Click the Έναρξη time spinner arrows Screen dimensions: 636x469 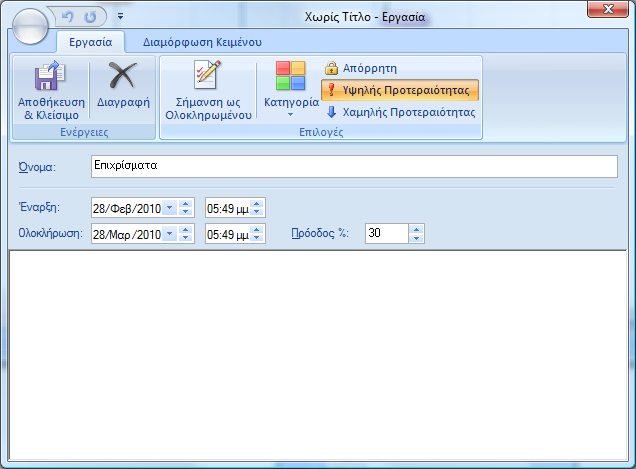[x=257, y=208]
